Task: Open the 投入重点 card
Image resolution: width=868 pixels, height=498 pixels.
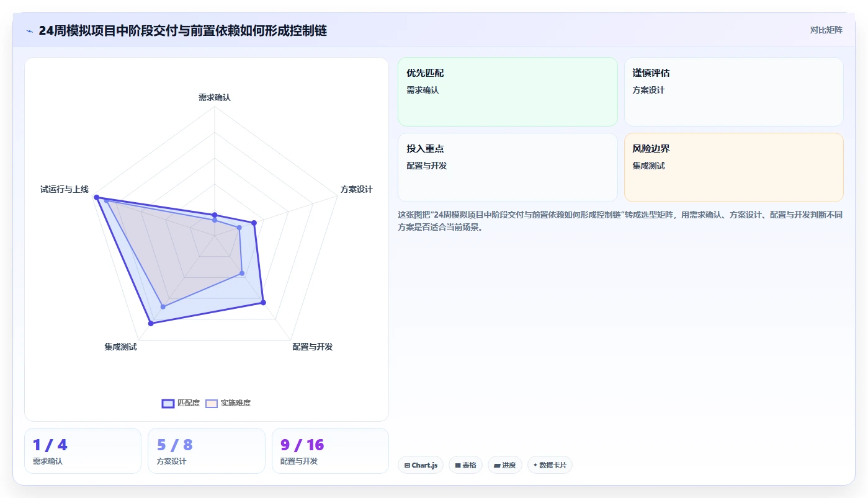Action: point(508,167)
